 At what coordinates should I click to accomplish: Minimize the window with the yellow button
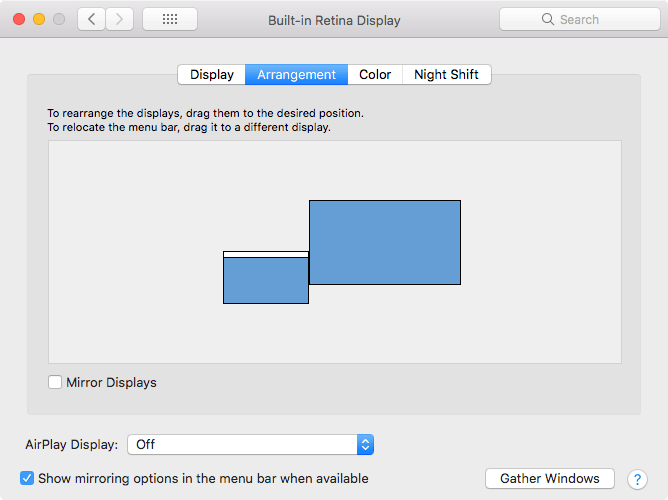point(39,19)
